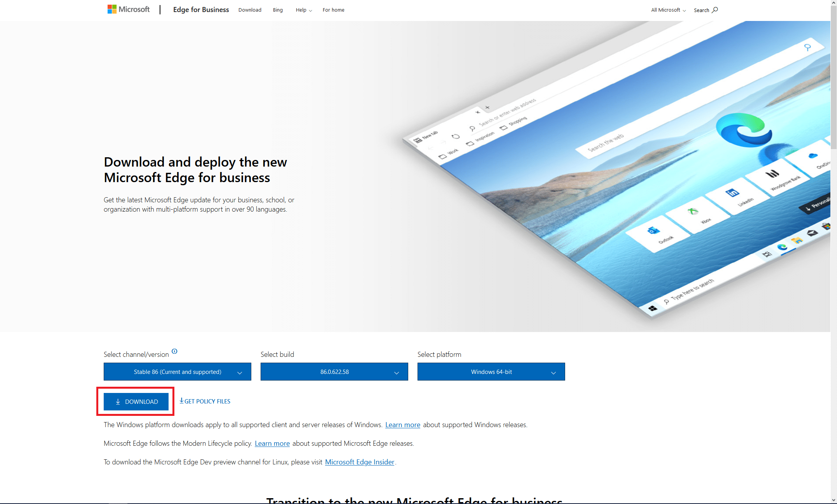The image size is (837, 504).
Task: Open Edge for Business home link
Action: 201,10
